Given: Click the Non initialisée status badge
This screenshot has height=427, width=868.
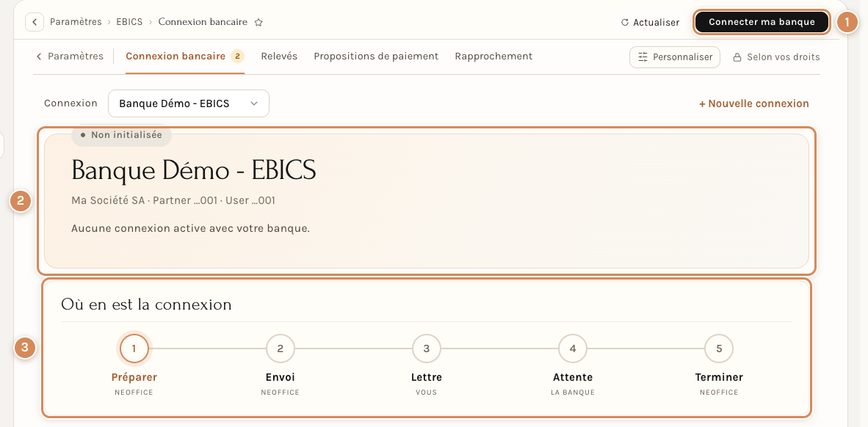Looking at the screenshot, I should click(x=121, y=135).
